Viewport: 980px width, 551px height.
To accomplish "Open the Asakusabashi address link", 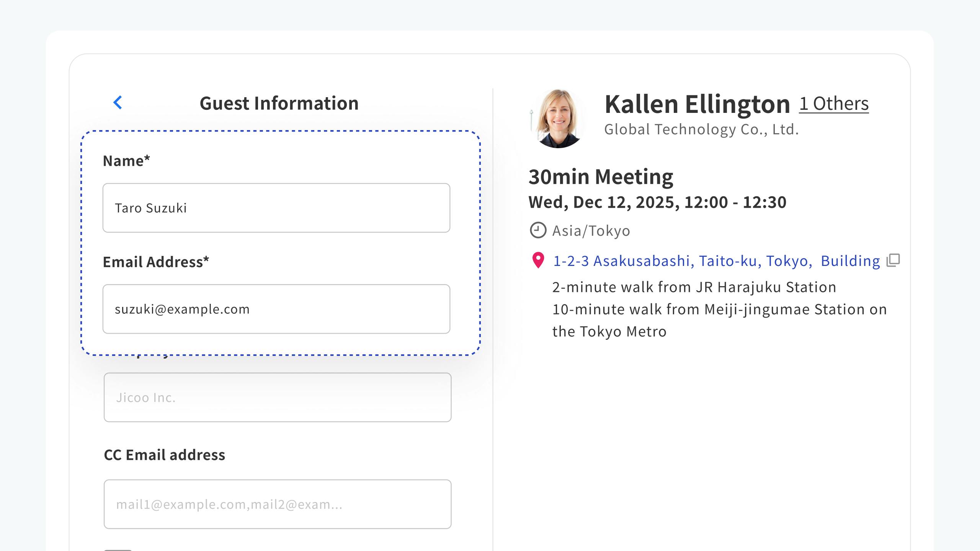I will 717,261.
